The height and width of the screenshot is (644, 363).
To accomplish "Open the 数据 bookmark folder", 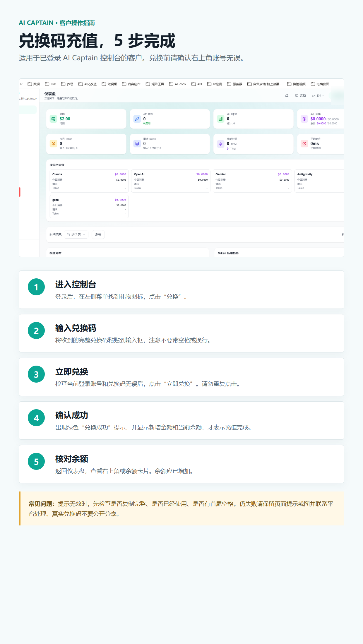I will [33, 84].
